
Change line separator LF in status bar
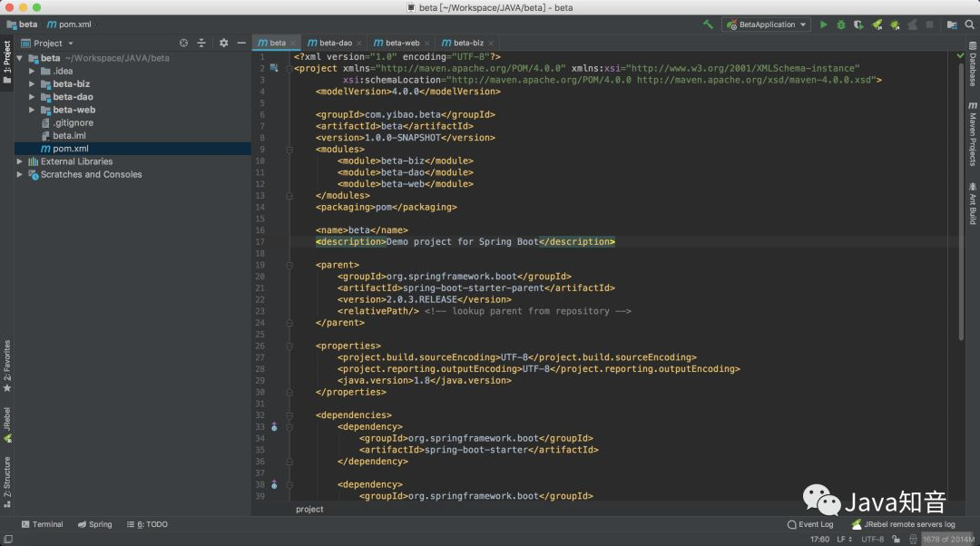click(x=845, y=539)
